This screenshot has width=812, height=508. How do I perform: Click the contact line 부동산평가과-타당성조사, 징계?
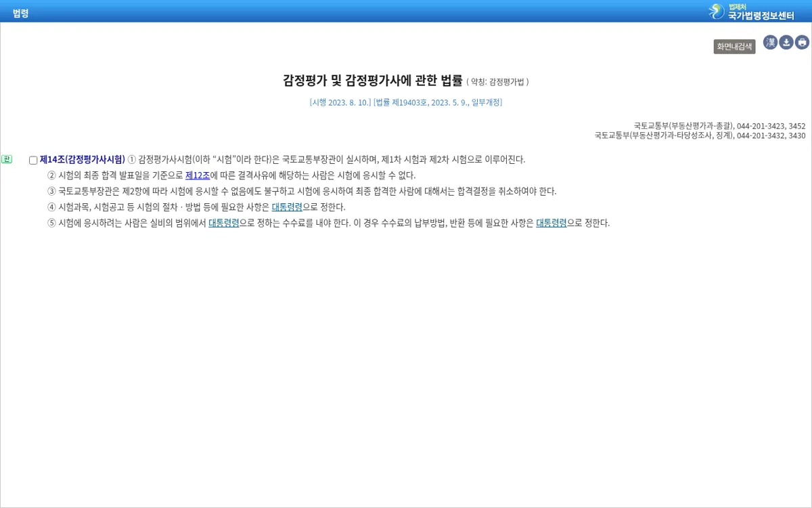point(700,135)
